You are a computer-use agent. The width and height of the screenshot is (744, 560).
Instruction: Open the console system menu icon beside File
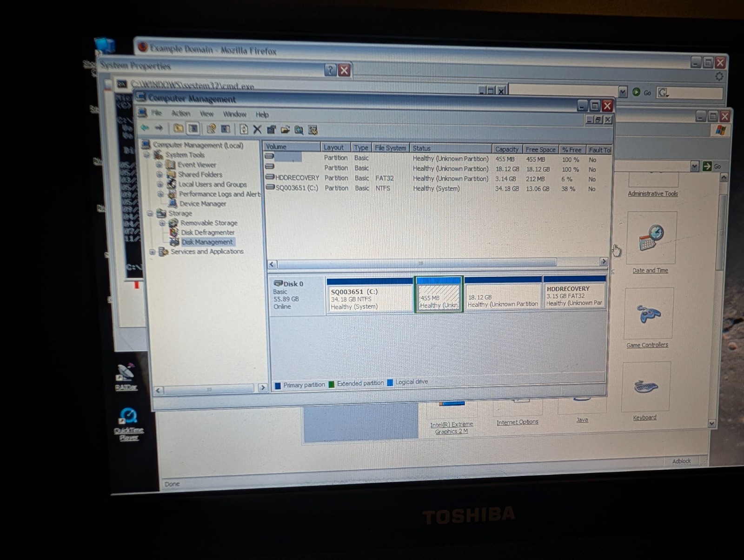tap(143, 113)
